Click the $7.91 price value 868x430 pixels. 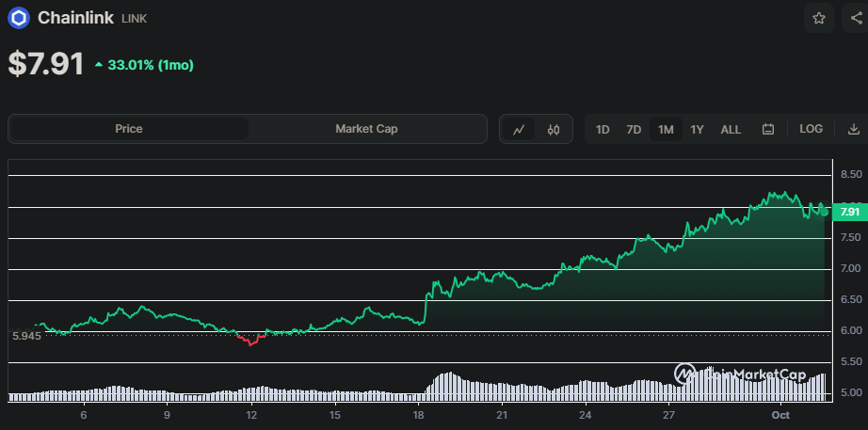coord(46,64)
